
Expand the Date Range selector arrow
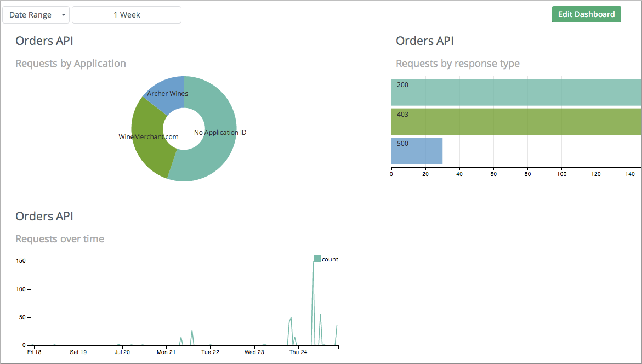coord(63,15)
